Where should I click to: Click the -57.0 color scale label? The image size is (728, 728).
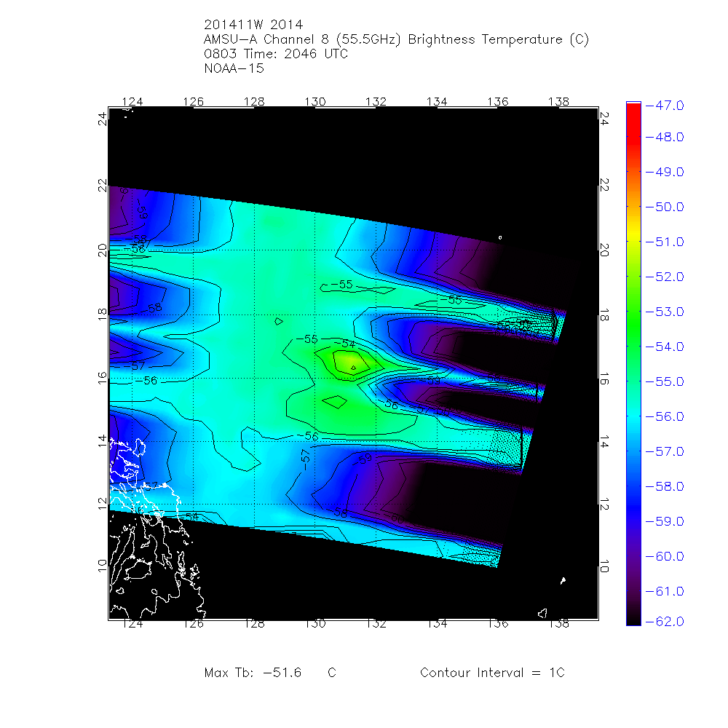pyautogui.click(x=665, y=451)
